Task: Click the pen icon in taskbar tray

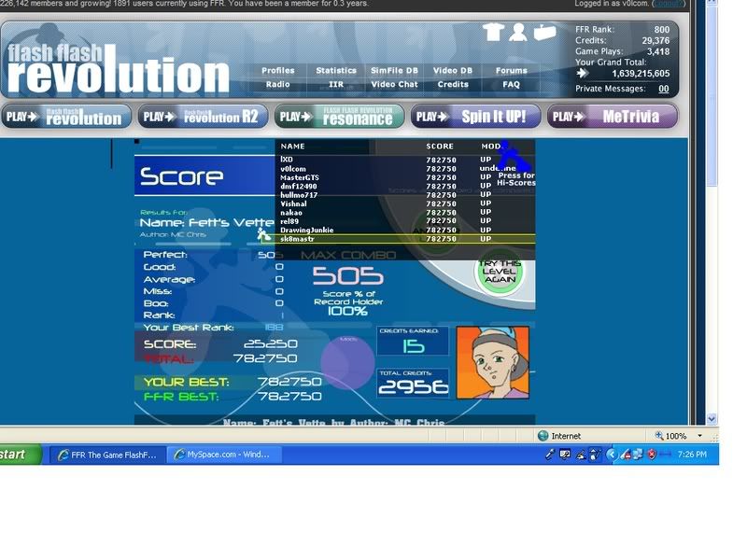Action: (x=550, y=455)
